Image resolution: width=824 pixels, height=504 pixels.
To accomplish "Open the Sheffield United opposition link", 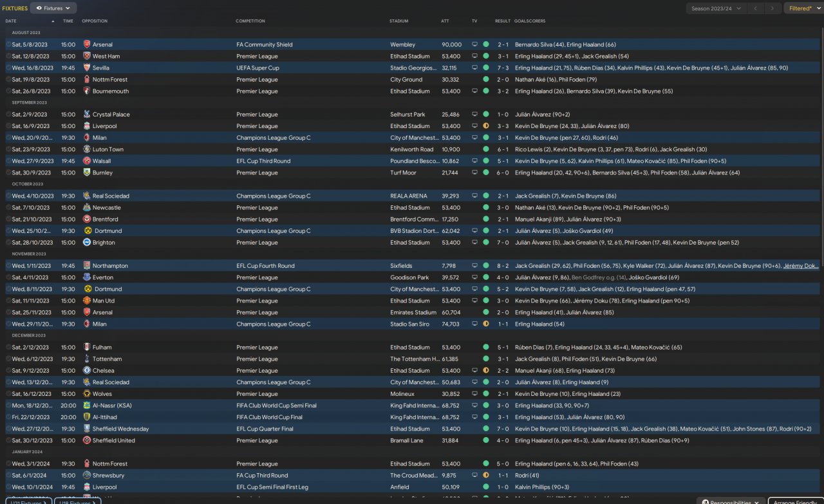I will pos(114,441).
